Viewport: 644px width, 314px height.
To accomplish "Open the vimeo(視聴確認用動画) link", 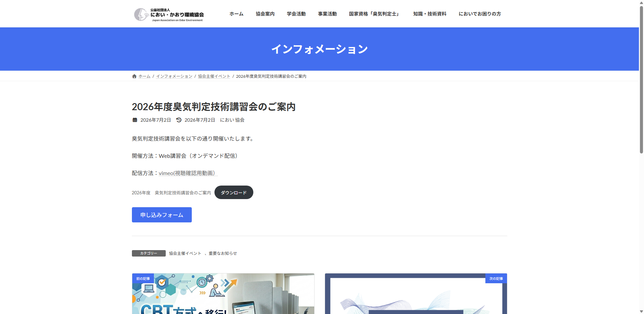I will (x=188, y=173).
